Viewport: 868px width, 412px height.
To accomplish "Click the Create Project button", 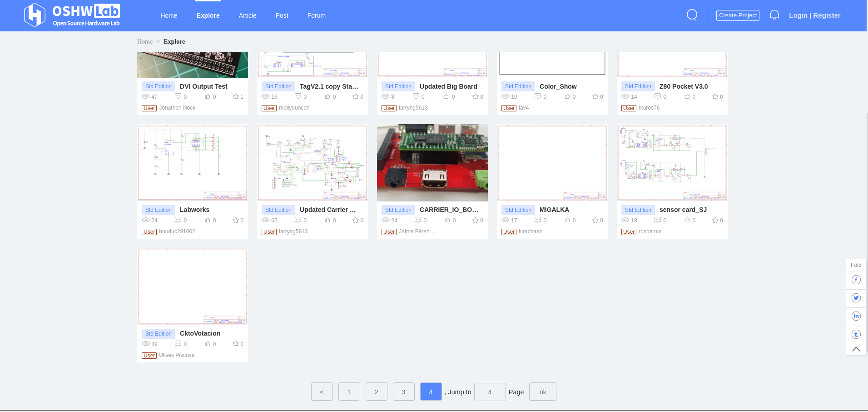I will tap(738, 15).
